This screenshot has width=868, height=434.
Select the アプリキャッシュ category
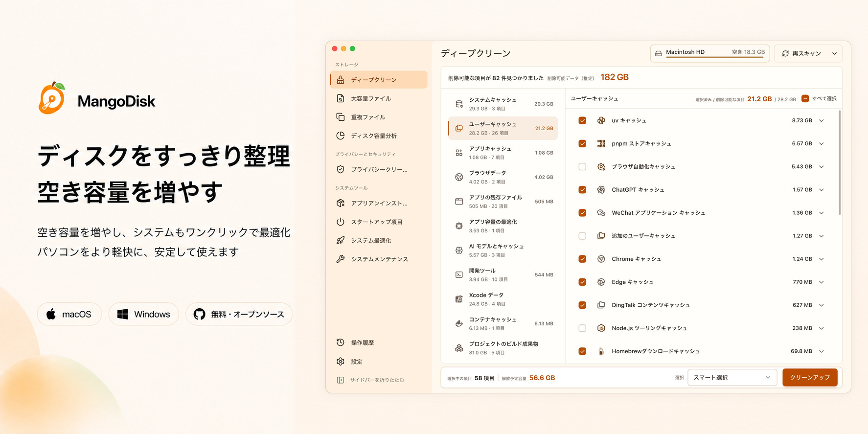coord(503,153)
